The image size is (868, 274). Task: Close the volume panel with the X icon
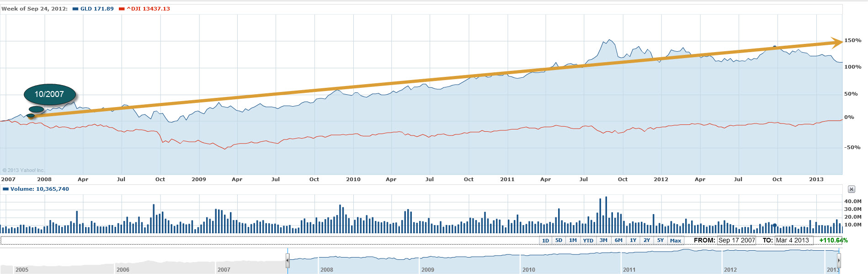tap(851, 189)
